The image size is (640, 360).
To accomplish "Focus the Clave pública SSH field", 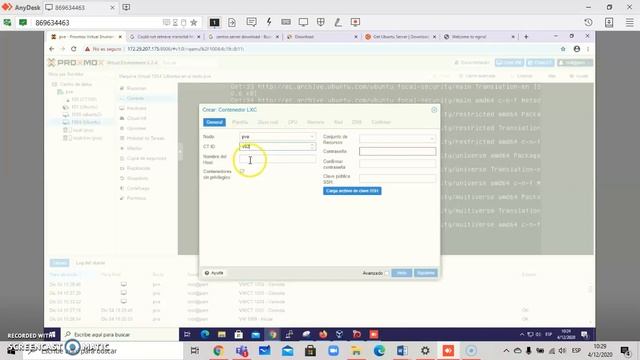I will (397, 178).
